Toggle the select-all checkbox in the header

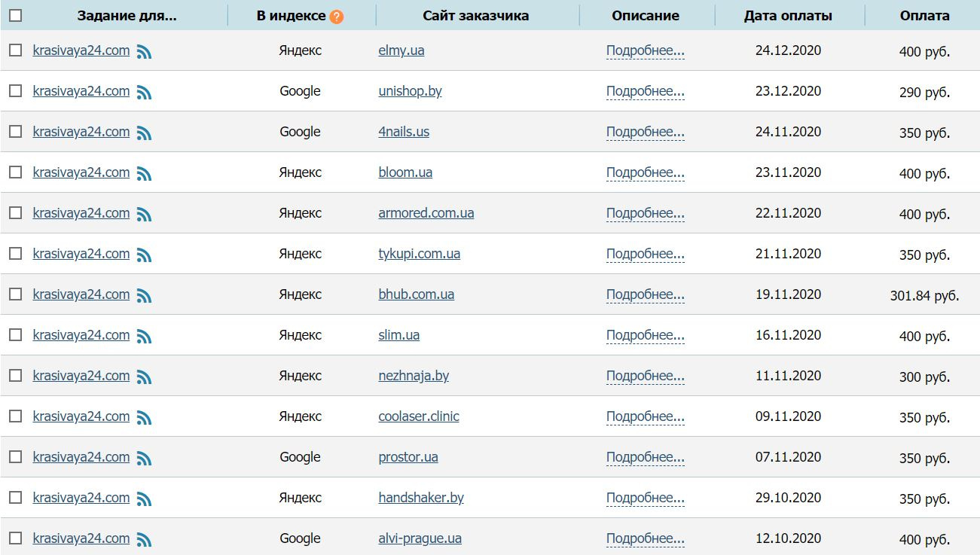click(15, 15)
